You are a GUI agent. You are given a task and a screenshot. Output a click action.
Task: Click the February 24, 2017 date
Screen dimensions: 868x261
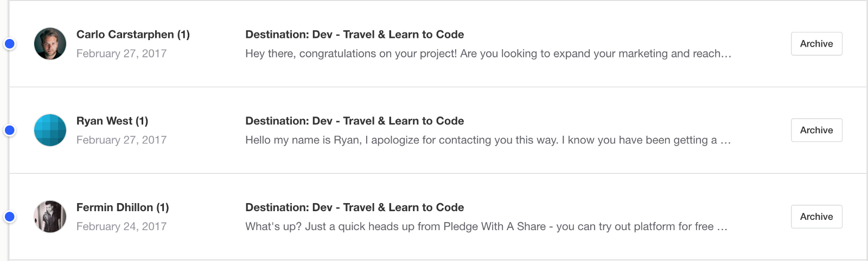(122, 226)
